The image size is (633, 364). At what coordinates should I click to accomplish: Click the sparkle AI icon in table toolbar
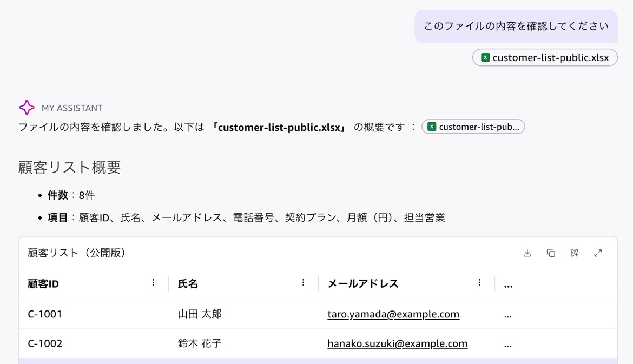575,253
